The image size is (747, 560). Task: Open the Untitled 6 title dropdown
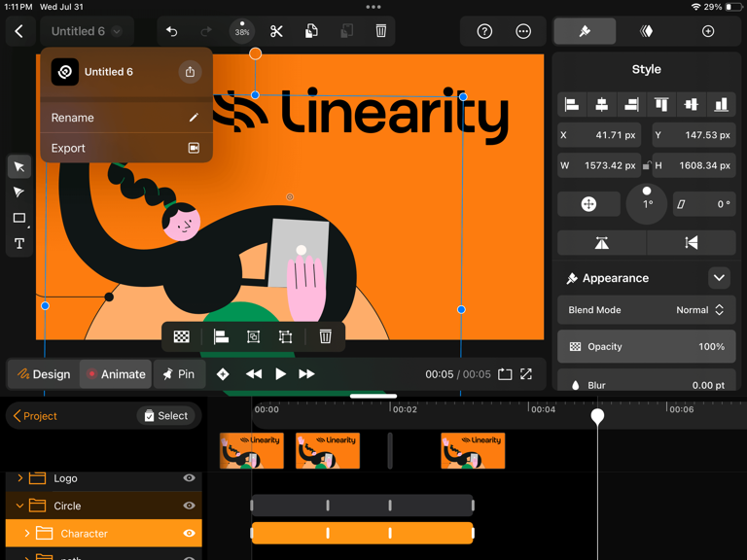(x=87, y=31)
